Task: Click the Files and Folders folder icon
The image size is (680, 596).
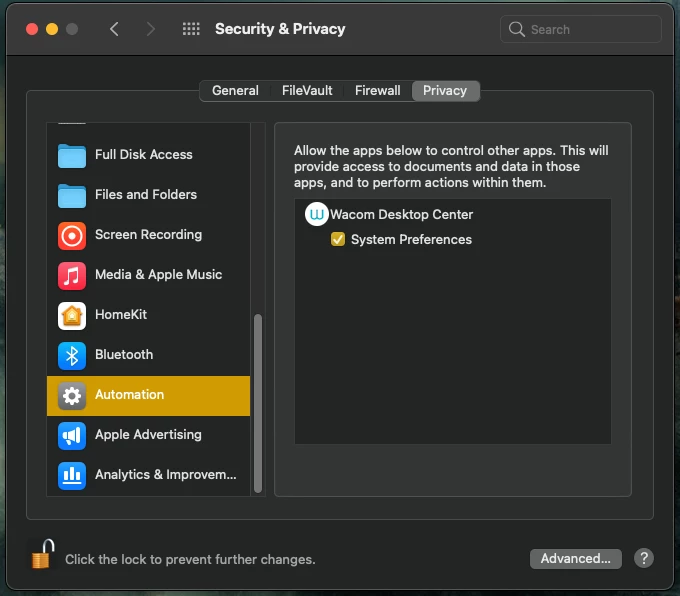Action: 72,195
